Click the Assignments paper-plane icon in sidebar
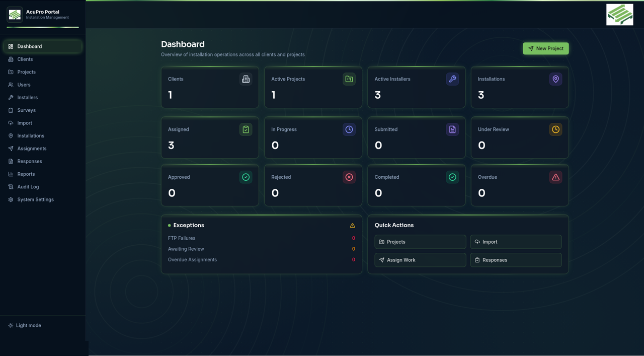Image resolution: width=644 pixels, height=356 pixels. 11,149
